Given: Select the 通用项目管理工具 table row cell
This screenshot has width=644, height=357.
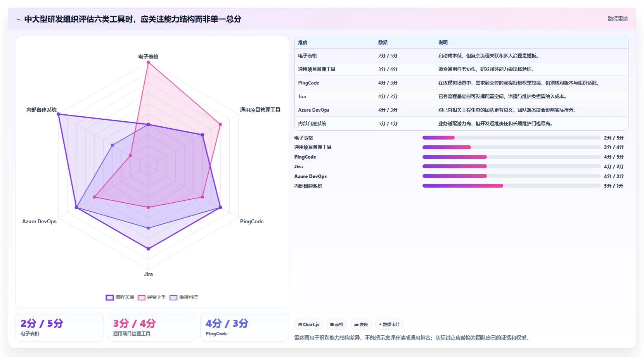Looking at the screenshot, I should pos(317,69).
